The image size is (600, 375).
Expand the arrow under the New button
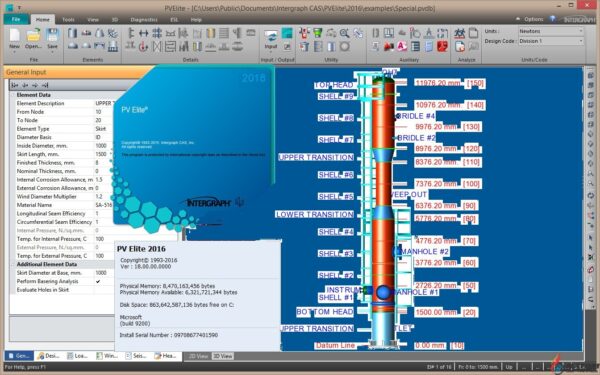coord(14,52)
